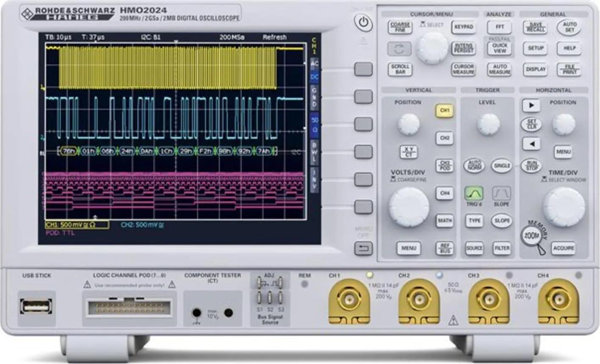Click the TIME/DIV rotary knob
The height and width of the screenshot is (364, 600).
point(564,207)
